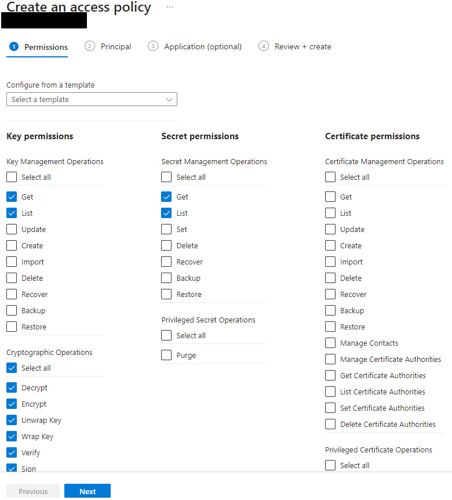This screenshot has height=500, width=452.
Task: Click the Secret permissions heading
Action: [x=200, y=136]
